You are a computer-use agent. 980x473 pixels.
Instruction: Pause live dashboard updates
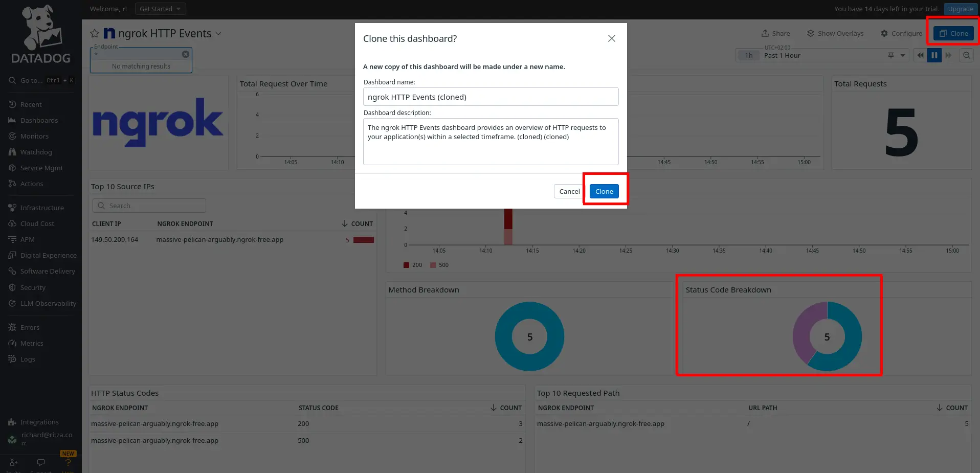934,55
